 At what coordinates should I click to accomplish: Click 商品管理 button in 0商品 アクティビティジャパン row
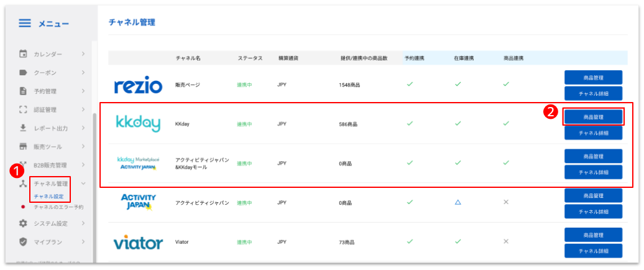[x=593, y=195]
